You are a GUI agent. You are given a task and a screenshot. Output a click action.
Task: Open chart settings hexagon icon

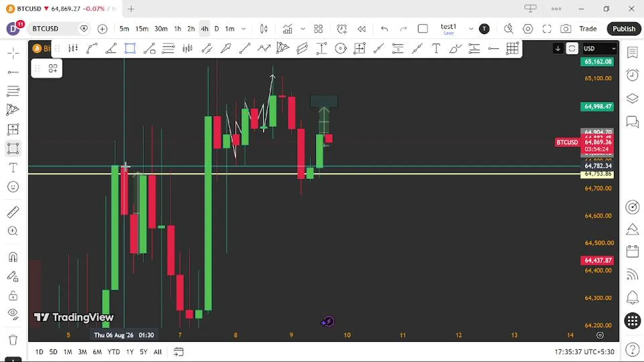point(528,29)
